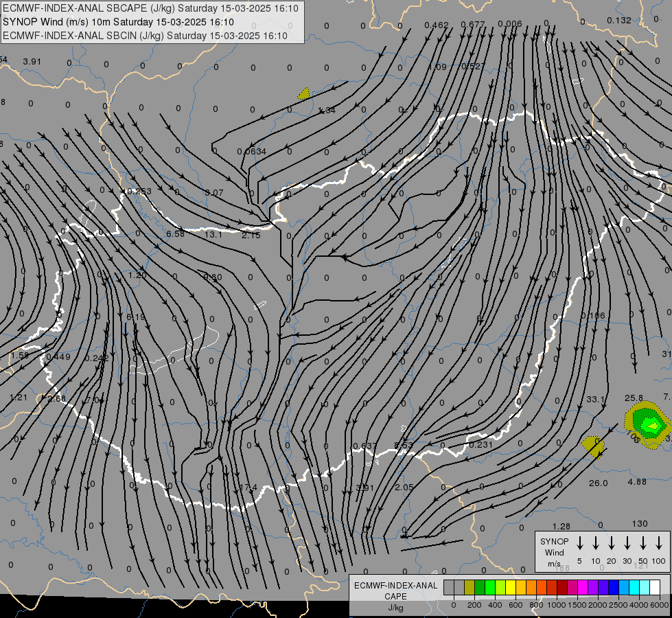Pick the bright green CAPE legend swatch
The width and height of the screenshot is (672, 618).
490,588
